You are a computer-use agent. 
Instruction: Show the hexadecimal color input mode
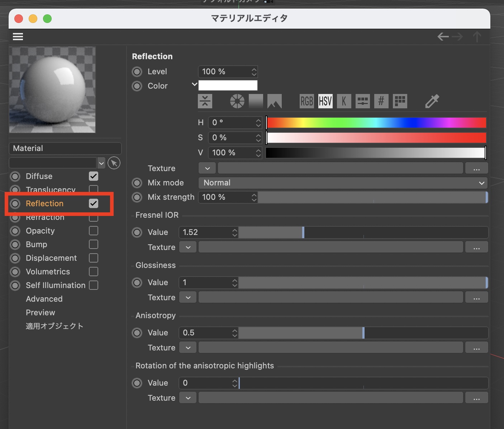pos(381,101)
